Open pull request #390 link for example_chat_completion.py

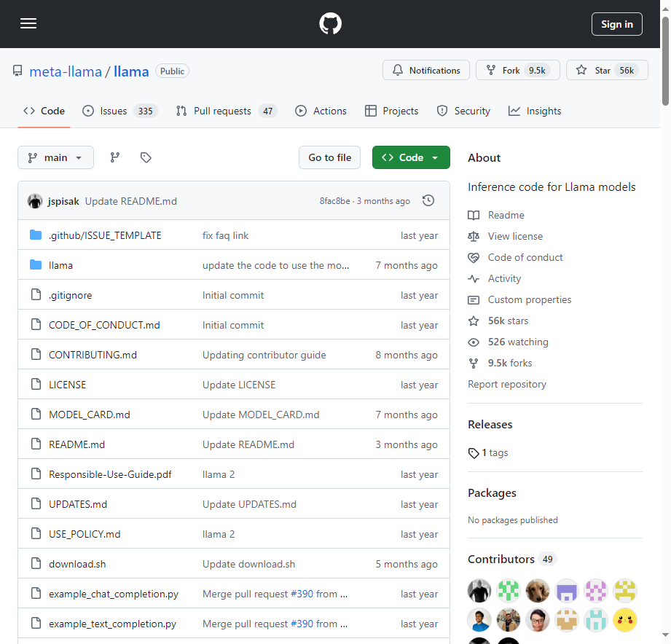tap(302, 594)
